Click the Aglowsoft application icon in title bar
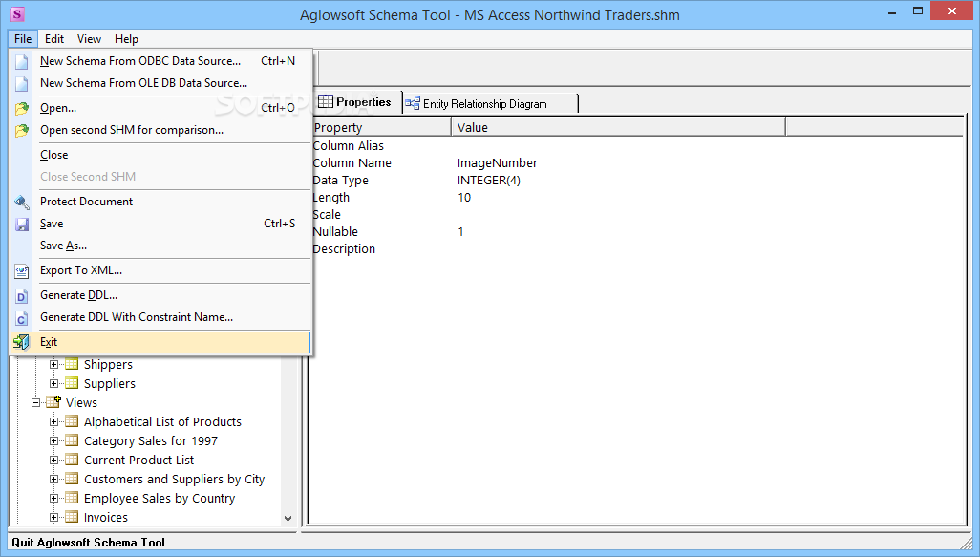Image resolution: width=980 pixels, height=557 pixels. 17,13
